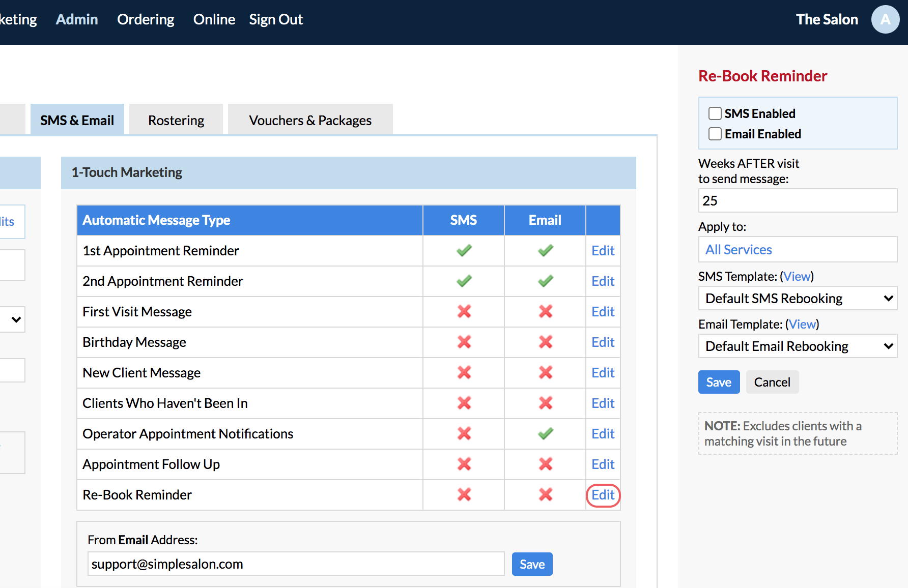
Task: Expand the Email Template dropdown
Action: 798,346
